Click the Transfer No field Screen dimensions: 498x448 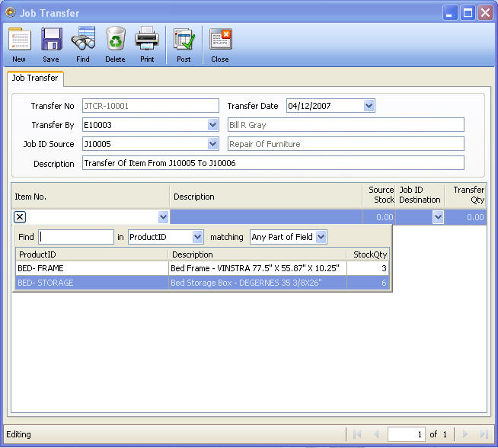click(151, 106)
